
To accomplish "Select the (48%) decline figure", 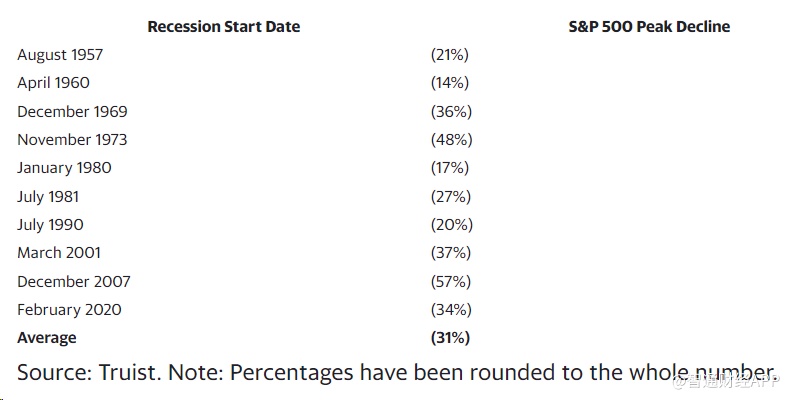I will tap(450, 140).
